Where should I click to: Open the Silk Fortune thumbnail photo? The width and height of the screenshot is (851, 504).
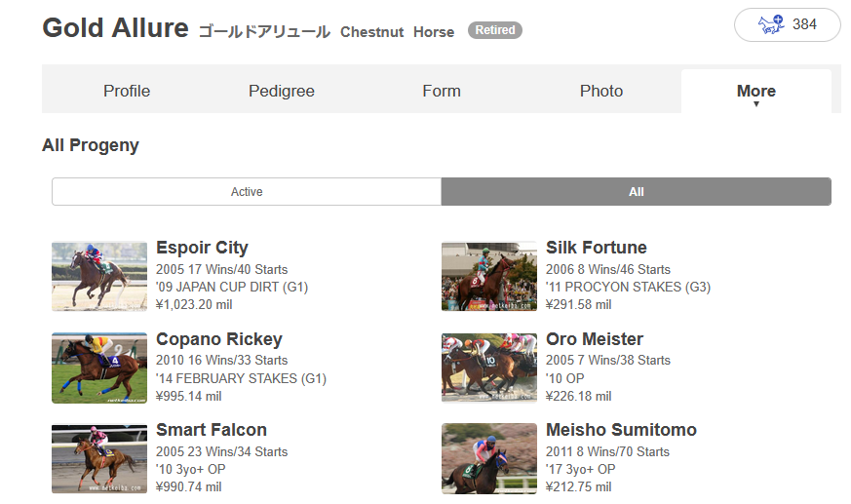click(x=489, y=277)
